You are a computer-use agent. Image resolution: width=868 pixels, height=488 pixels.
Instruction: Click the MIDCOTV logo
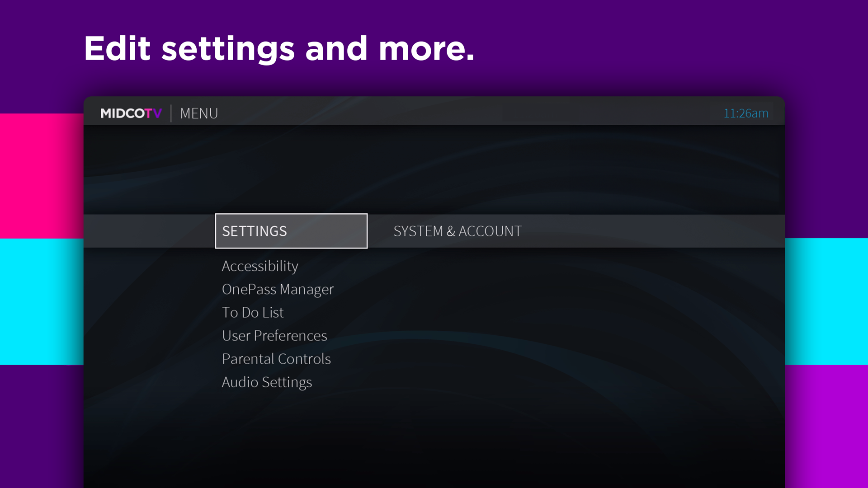coord(131,113)
